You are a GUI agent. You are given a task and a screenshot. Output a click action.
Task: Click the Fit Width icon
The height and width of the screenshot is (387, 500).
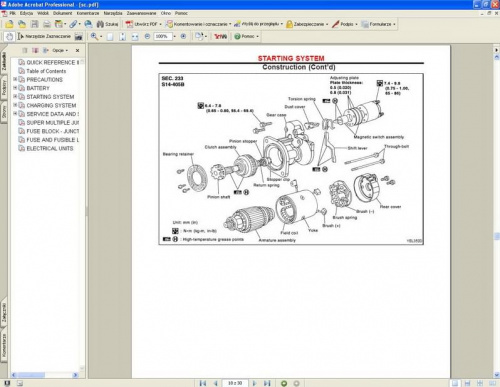135,37
